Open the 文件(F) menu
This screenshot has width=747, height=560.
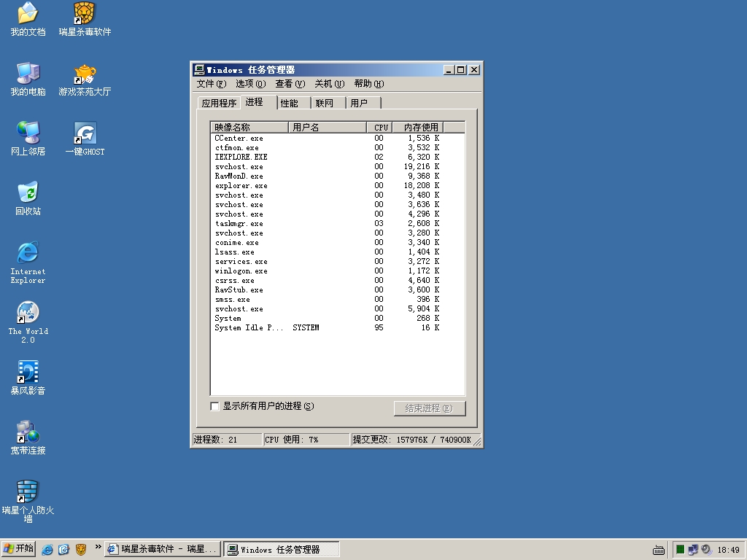[211, 84]
